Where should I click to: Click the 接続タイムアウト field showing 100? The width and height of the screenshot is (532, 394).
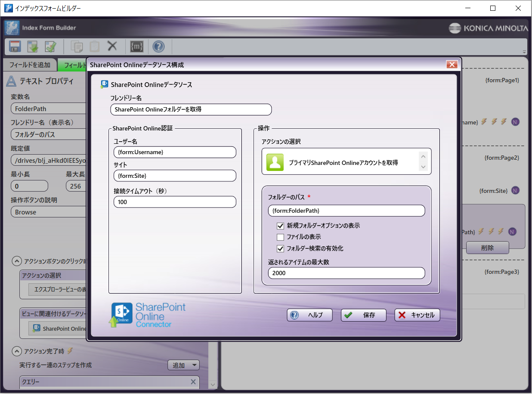[175, 202]
